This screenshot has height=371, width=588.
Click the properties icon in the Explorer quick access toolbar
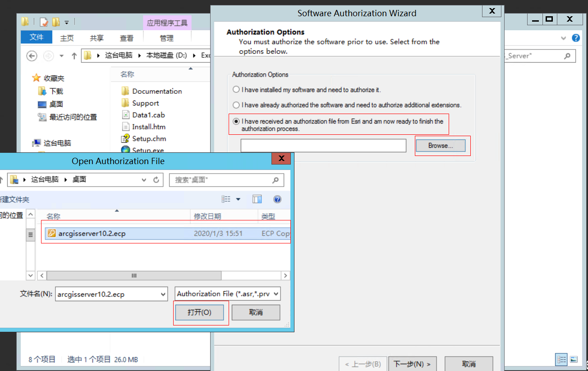(44, 22)
